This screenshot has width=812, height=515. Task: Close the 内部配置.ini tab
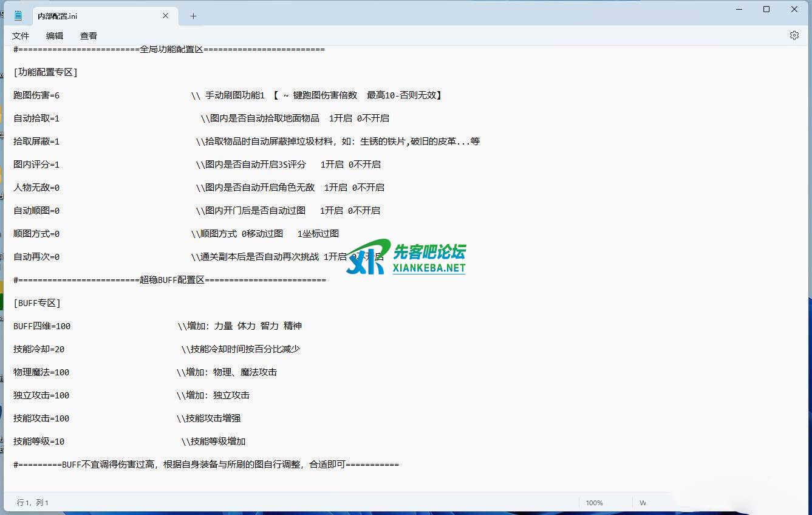[x=166, y=16]
